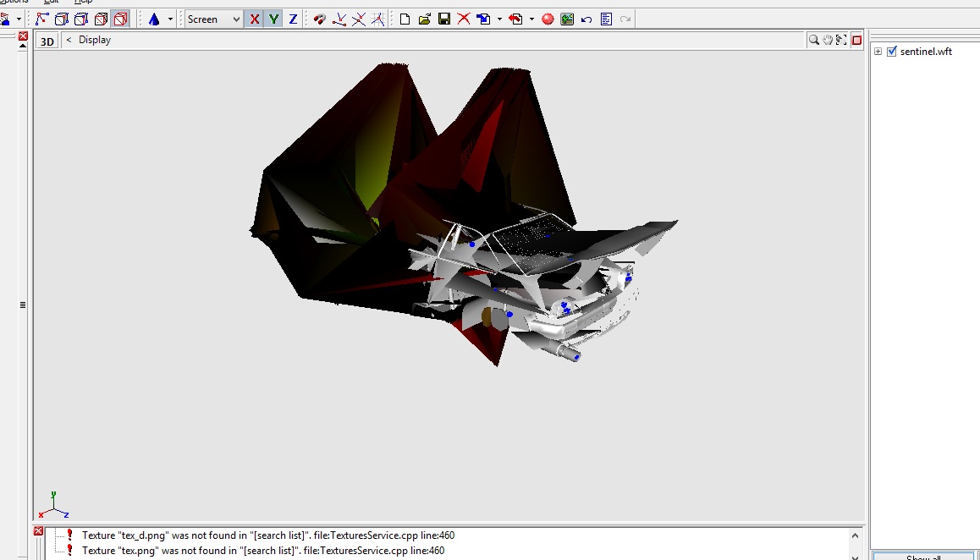Viewport: 980px width, 560px height.
Task: Click the error icon beside tex_d.png message
Action: tap(70, 535)
